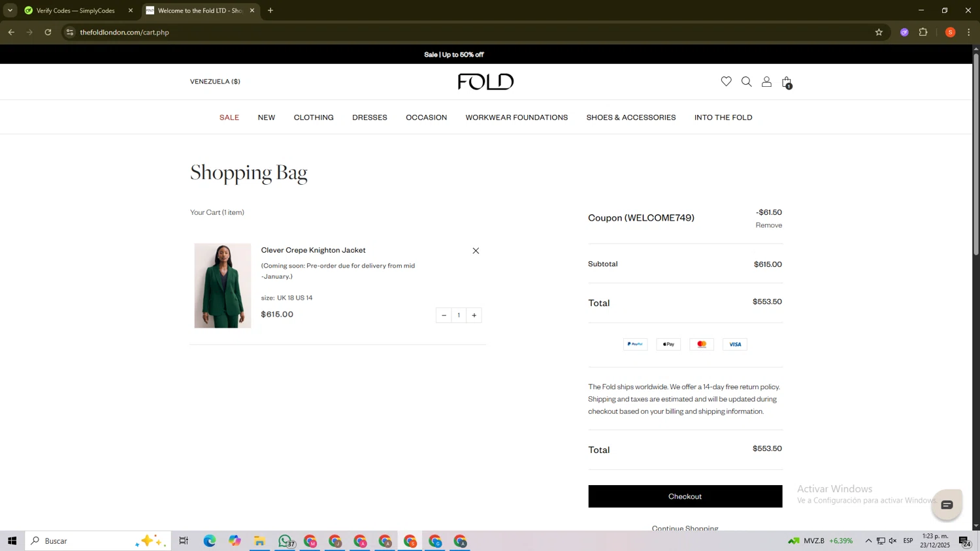This screenshot has height=551, width=980.
Task: Increase jacket quantity with plus button
Action: pos(474,315)
